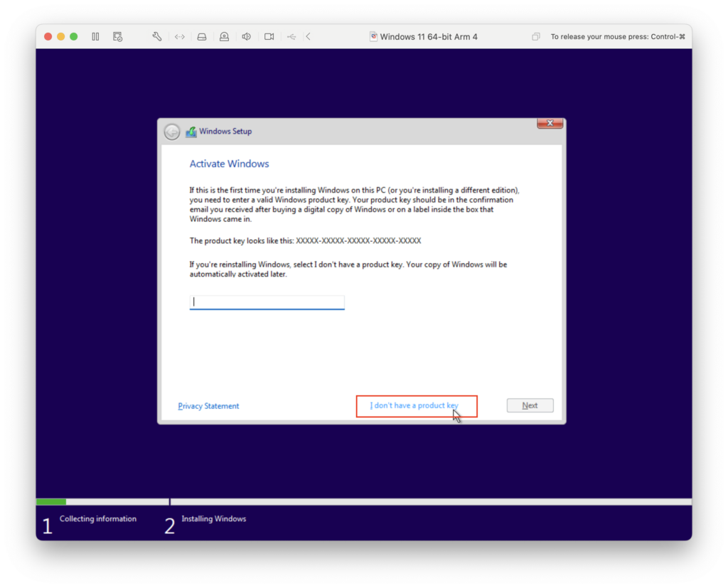The image size is (728, 588).
Task: Click the Windows Setup title icon
Action: click(191, 132)
